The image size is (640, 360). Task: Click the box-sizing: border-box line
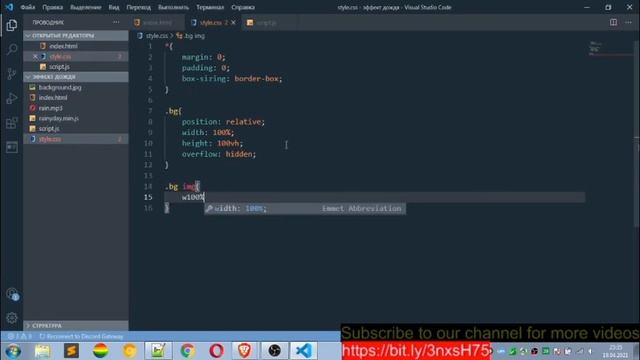[x=232, y=79]
